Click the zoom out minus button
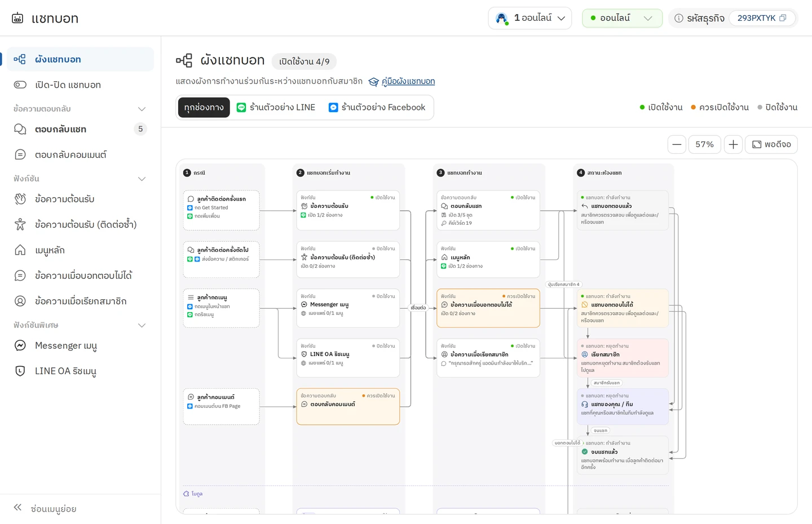 (677, 144)
